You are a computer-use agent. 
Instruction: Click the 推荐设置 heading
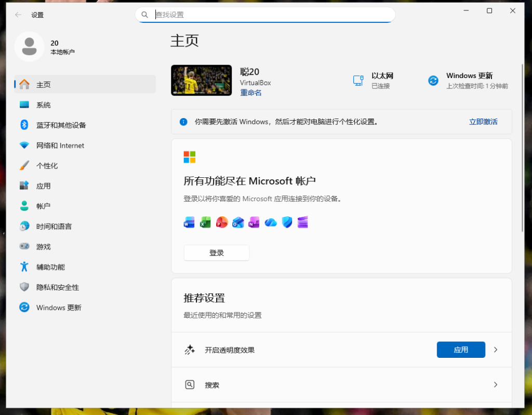click(x=204, y=298)
